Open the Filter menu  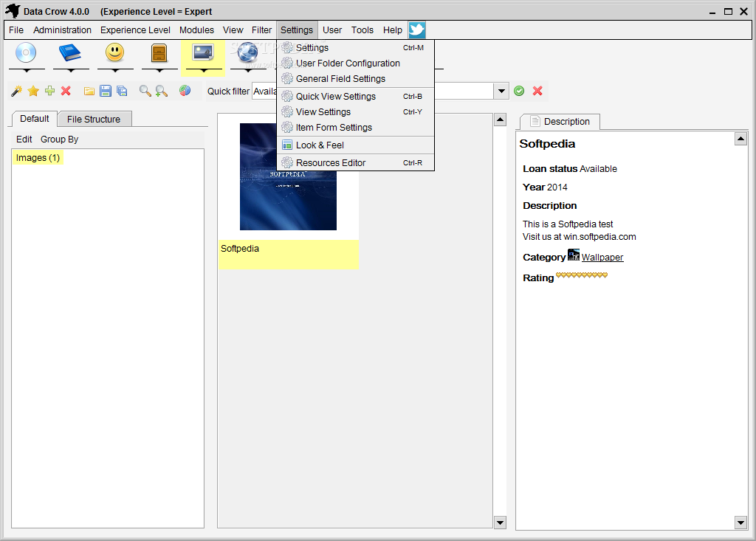261,30
